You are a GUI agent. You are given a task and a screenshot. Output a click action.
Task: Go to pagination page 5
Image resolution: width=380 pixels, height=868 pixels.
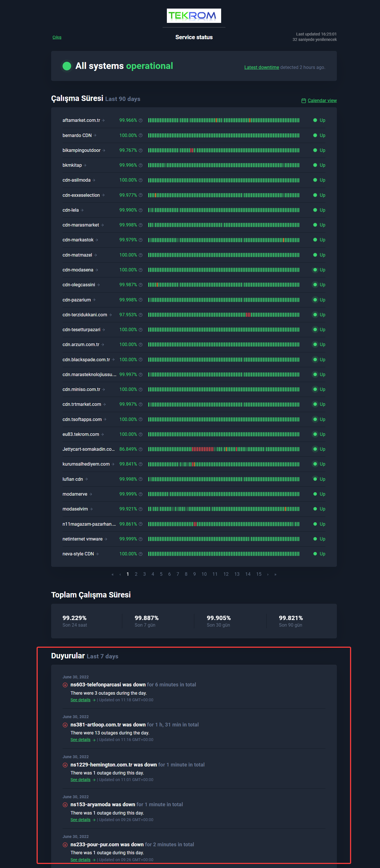point(161,574)
